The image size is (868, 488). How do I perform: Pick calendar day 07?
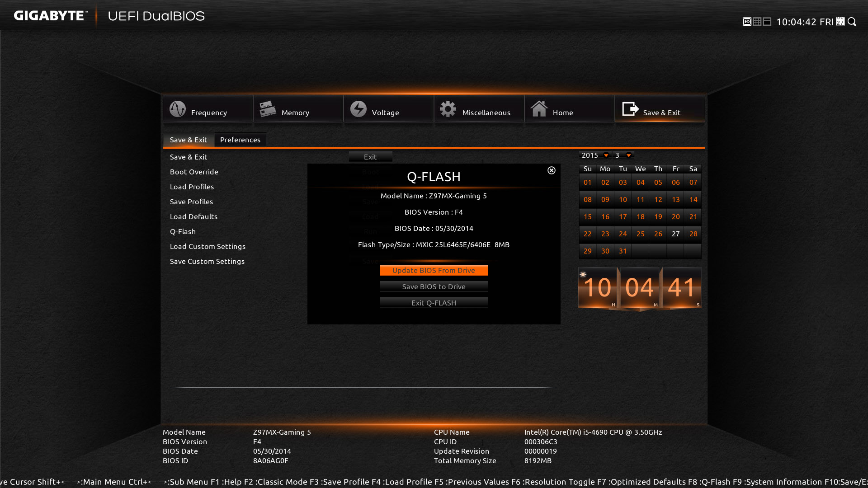point(693,183)
